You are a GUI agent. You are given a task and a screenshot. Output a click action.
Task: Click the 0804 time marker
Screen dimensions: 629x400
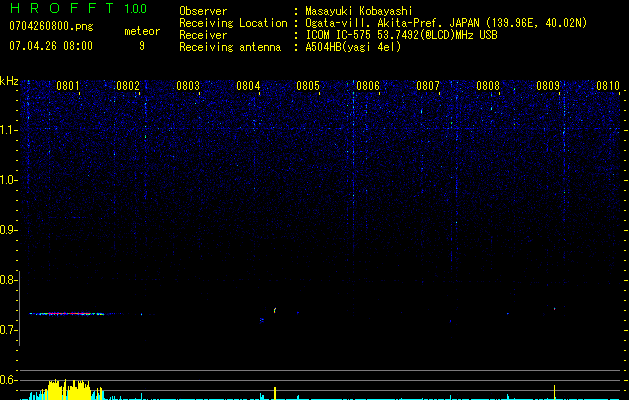[248, 86]
